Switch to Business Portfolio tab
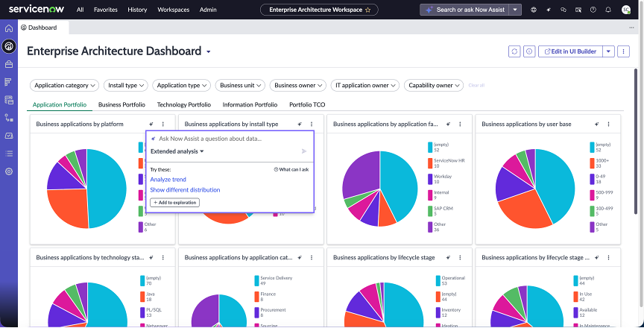The image size is (644, 328). (x=121, y=104)
